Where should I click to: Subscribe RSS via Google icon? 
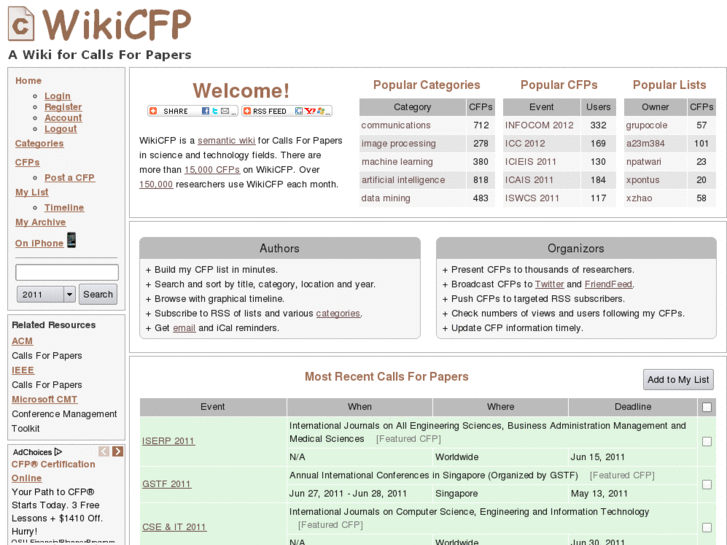299,111
